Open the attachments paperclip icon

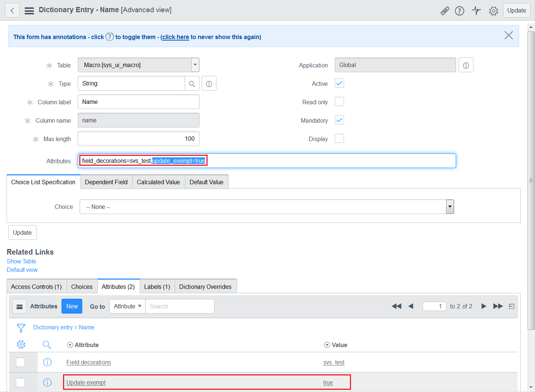pos(445,11)
